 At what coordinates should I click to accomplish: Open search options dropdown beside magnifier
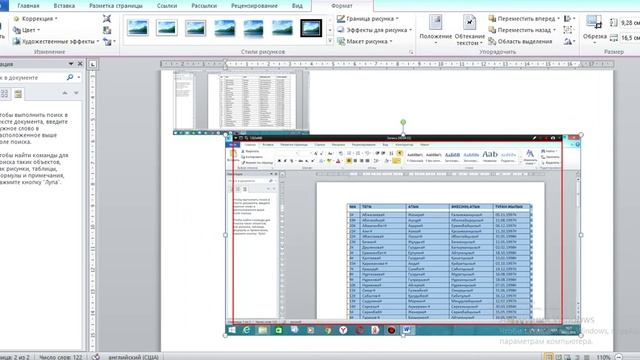tap(79, 78)
